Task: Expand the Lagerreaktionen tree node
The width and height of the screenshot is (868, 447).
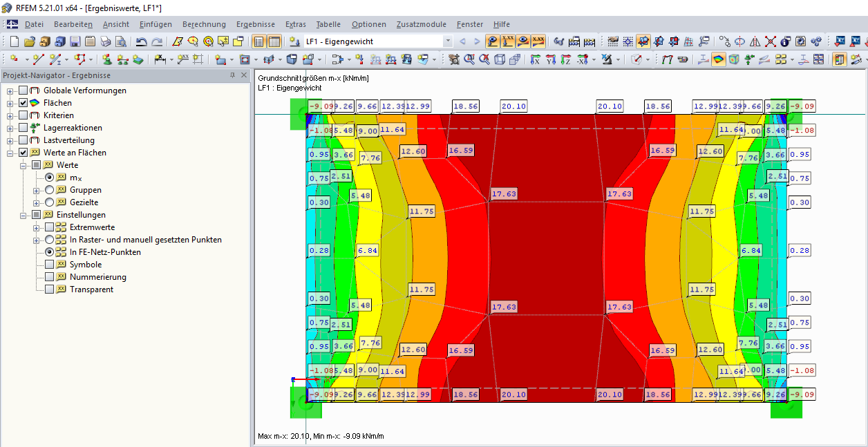Action: pos(10,128)
